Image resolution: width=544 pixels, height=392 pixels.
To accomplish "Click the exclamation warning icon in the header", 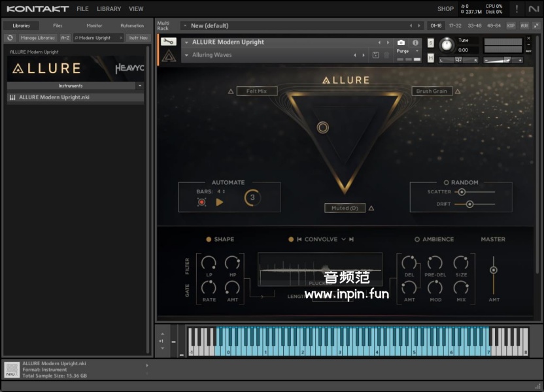I will (517, 9).
